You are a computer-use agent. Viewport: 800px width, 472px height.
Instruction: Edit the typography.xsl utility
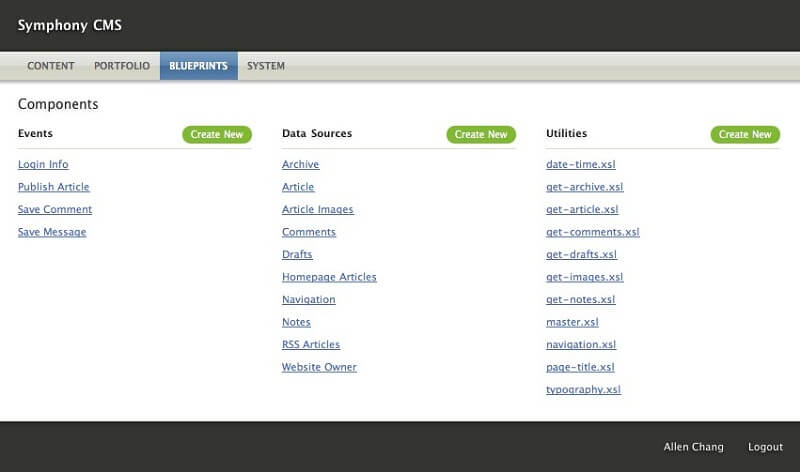point(583,389)
